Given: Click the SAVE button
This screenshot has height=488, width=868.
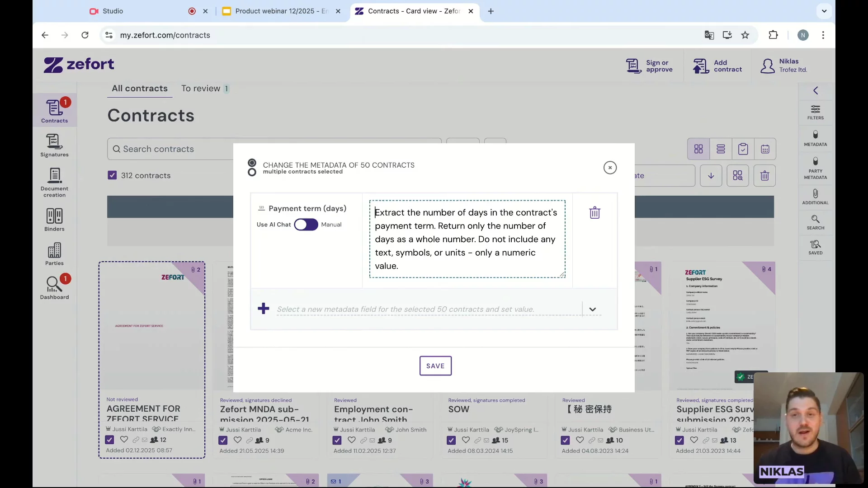Looking at the screenshot, I should (435, 366).
